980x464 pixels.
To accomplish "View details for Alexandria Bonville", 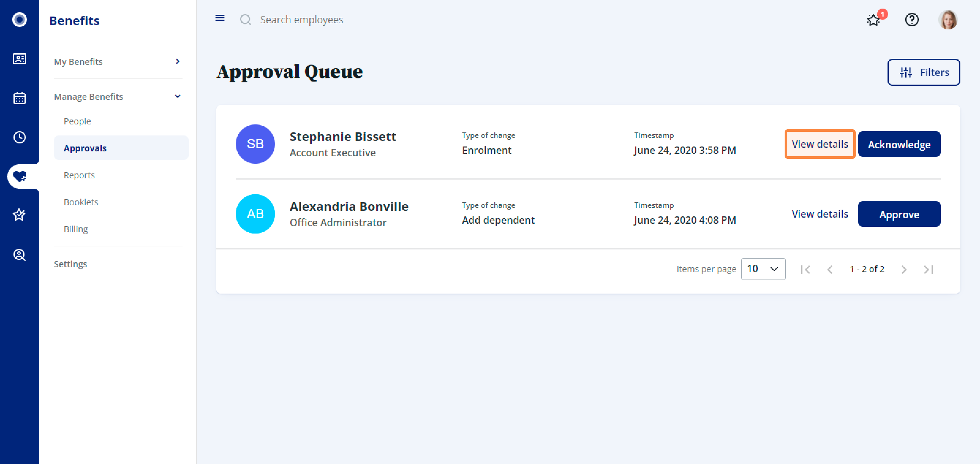I will coord(820,214).
